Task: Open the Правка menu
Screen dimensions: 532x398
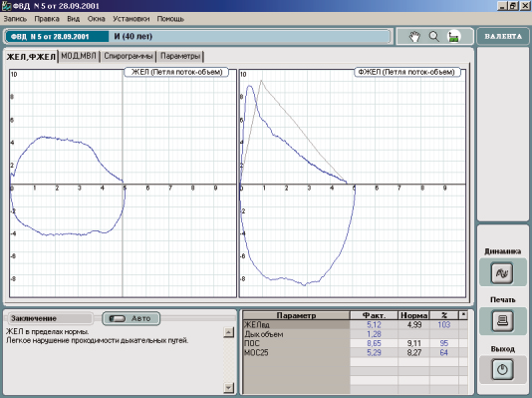Action: [47, 19]
